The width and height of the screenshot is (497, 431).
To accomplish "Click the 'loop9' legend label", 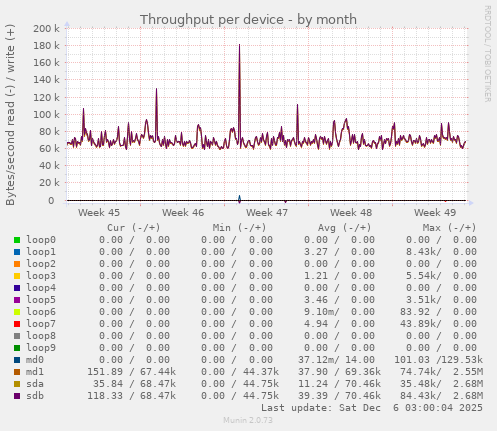I will (41, 348).
